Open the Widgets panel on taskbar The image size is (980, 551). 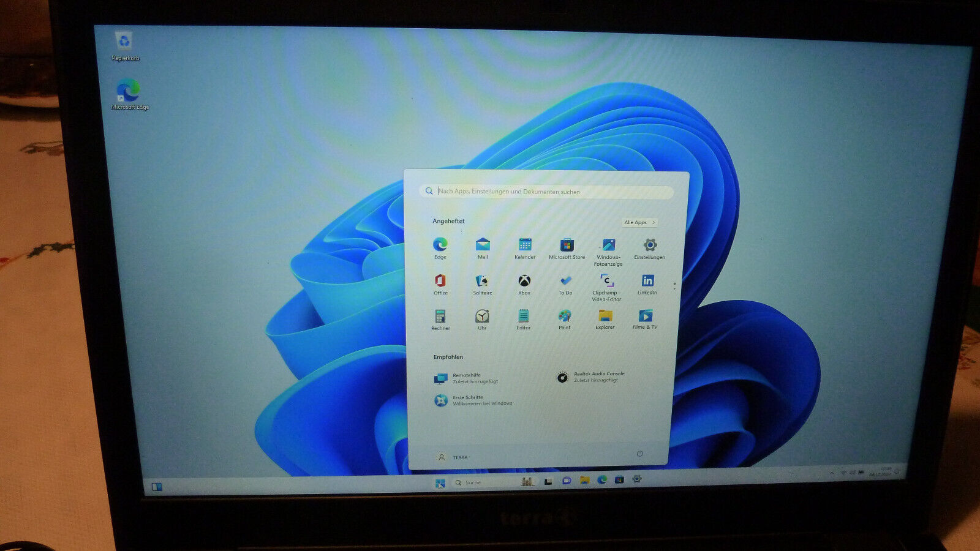(x=157, y=487)
